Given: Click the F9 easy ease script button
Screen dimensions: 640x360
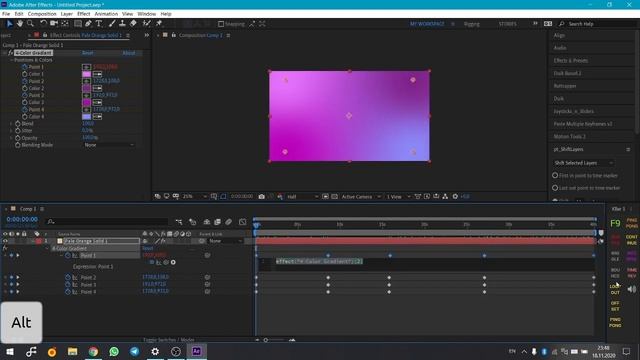Looking at the screenshot, I should (x=615, y=223).
